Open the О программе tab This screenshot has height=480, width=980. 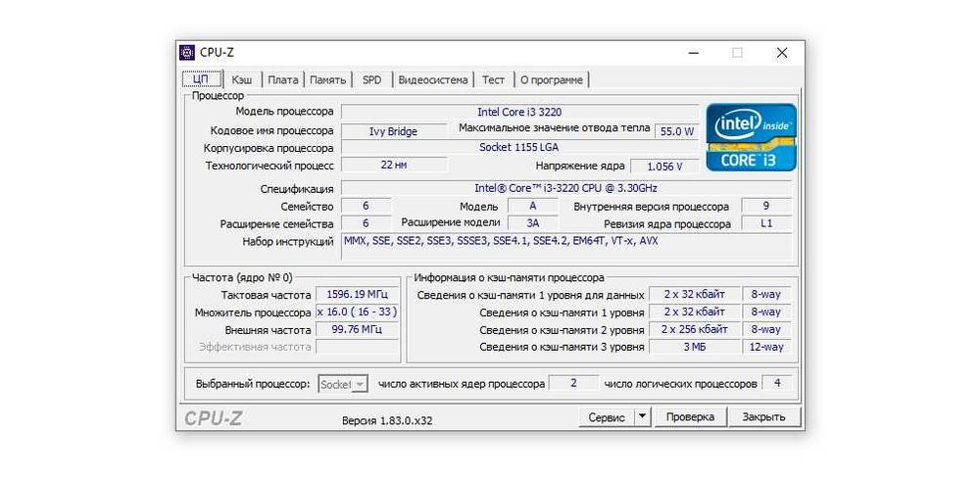(x=551, y=80)
